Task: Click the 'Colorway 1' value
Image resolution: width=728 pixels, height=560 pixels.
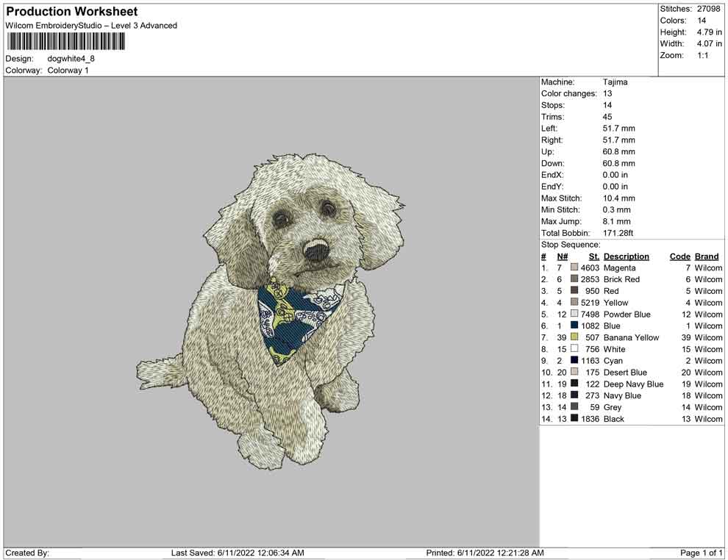Action: pos(68,71)
